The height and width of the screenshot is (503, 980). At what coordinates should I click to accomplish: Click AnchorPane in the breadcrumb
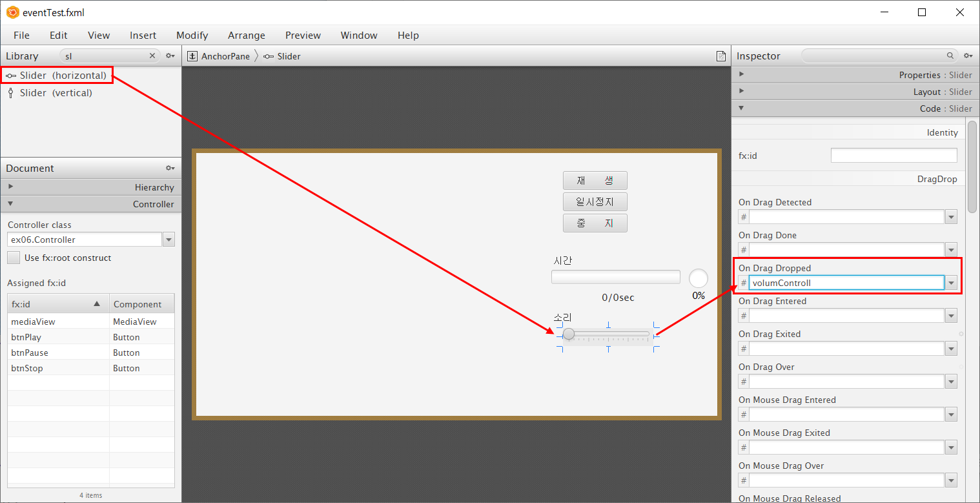click(x=225, y=56)
